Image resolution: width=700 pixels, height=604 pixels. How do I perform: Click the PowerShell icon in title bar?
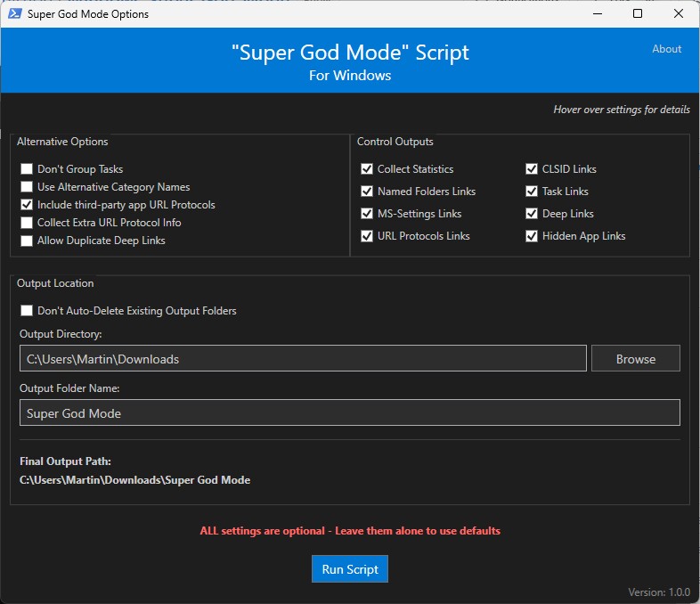tap(14, 14)
